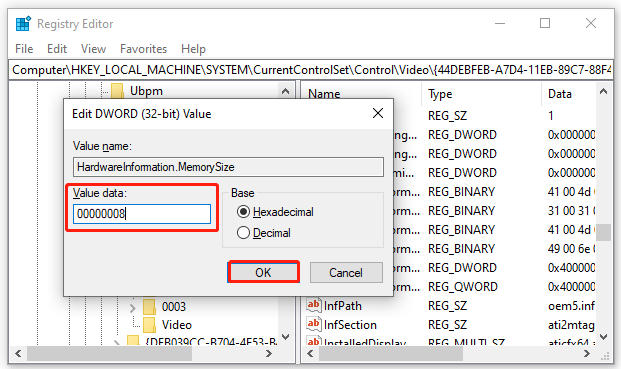
Task: Open the Help menu
Action: click(x=193, y=49)
